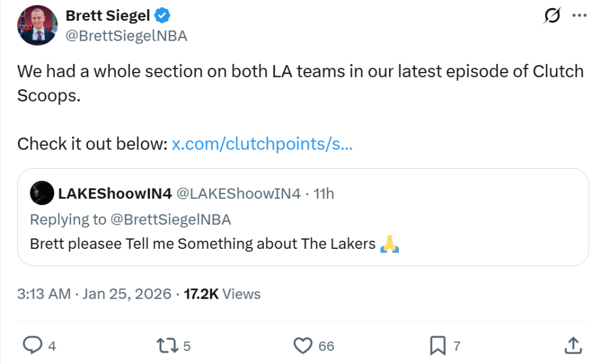Click the 11h timestamp on quoted post
592x364 pixels.
(x=324, y=194)
